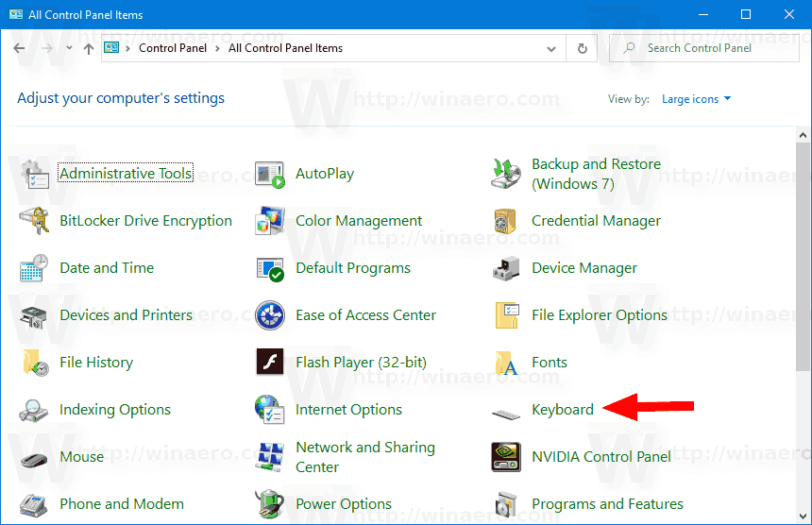
Task: Open the File History link
Action: point(96,363)
